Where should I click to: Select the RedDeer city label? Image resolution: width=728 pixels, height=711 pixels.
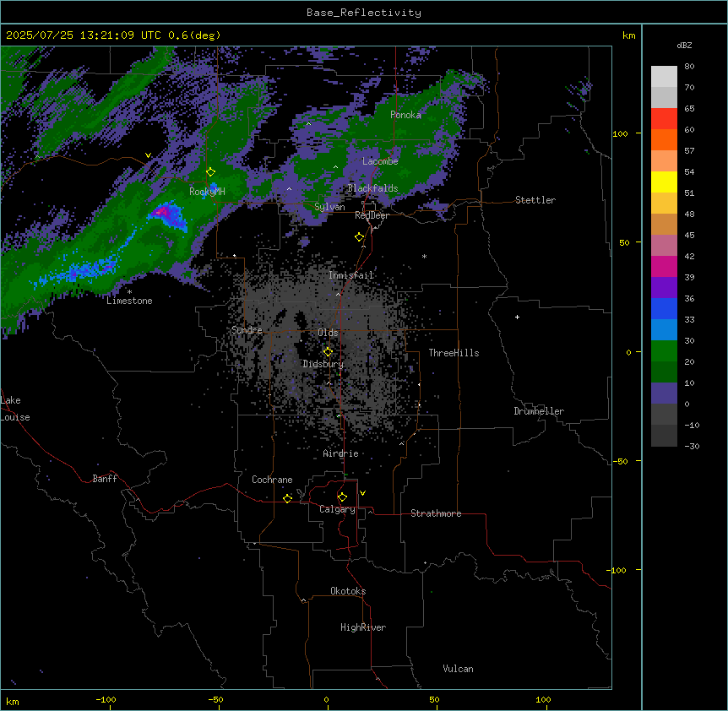click(x=372, y=215)
